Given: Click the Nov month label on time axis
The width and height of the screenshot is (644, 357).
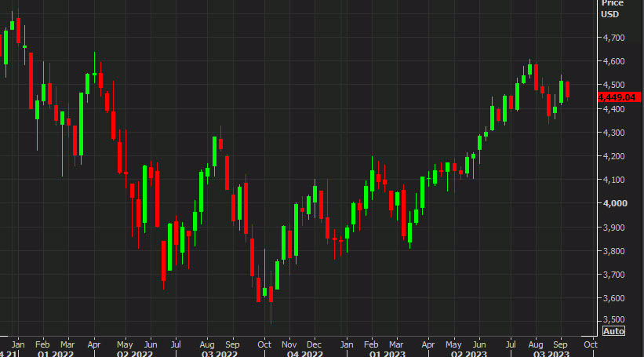Looking at the screenshot, I should [x=289, y=344].
